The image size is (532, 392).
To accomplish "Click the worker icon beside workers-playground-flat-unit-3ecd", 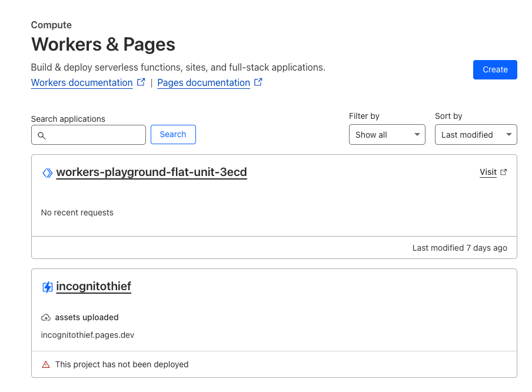I will (48, 173).
